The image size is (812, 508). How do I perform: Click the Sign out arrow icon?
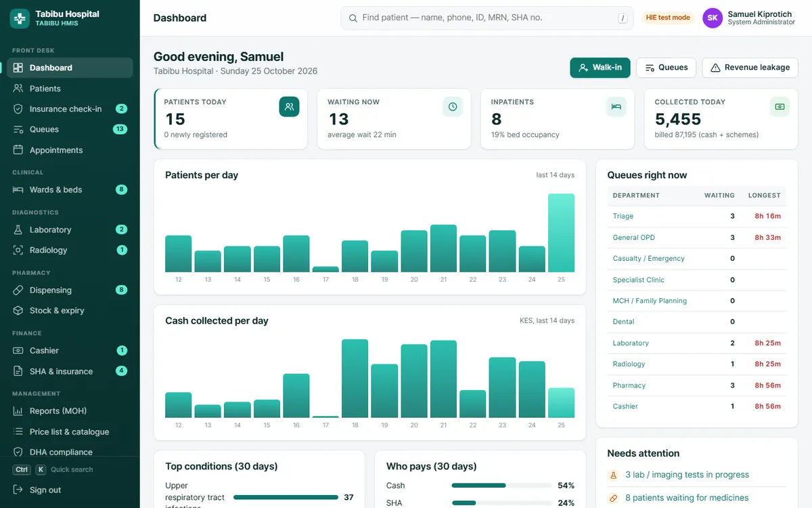[x=18, y=490]
